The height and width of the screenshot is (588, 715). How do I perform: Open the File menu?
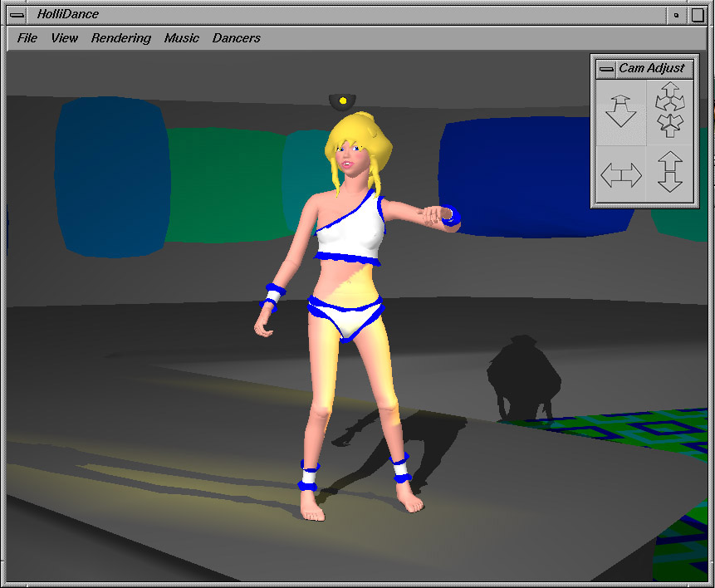(27, 38)
